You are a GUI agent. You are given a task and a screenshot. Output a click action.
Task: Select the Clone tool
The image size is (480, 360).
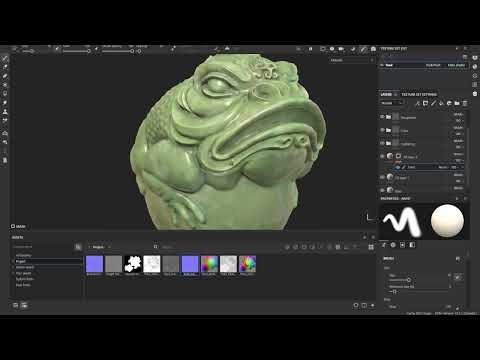tap(5, 112)
